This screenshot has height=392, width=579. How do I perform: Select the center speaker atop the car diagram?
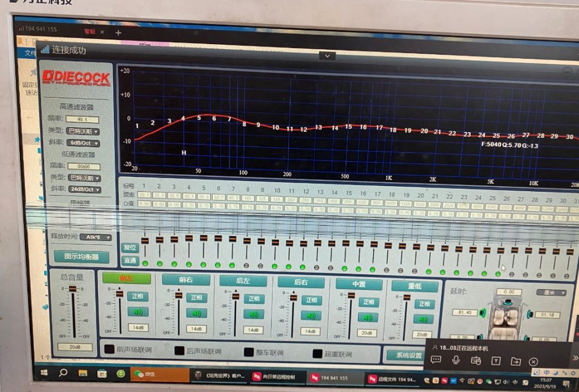point(508,302)
